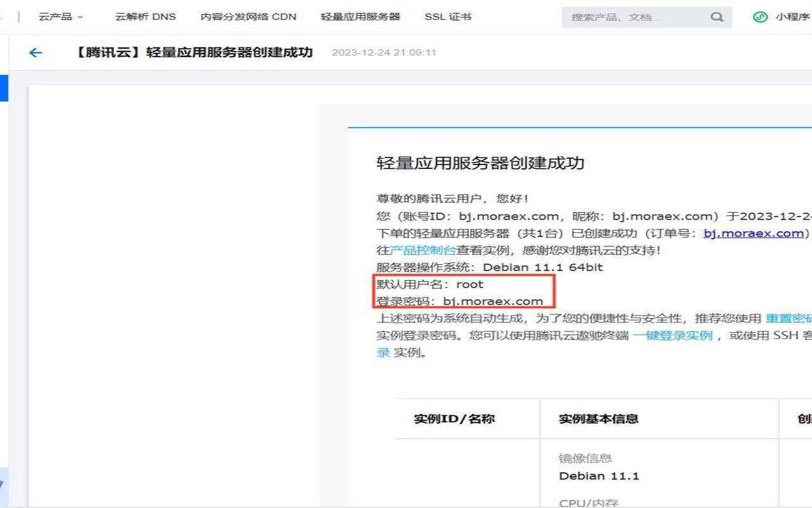Select the timestamp 2023-12-24 21:09:11
Image resolution: width=812 pixels, height=508 pixels.
[384, 53]
